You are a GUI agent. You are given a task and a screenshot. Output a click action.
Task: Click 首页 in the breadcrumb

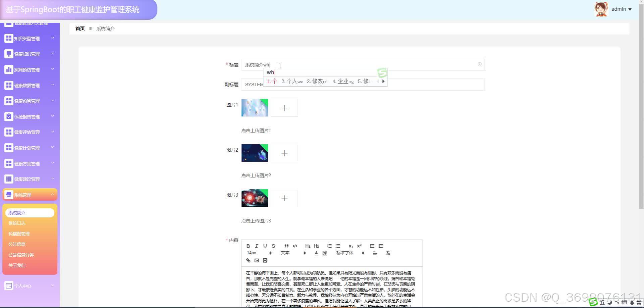point(80,29)
